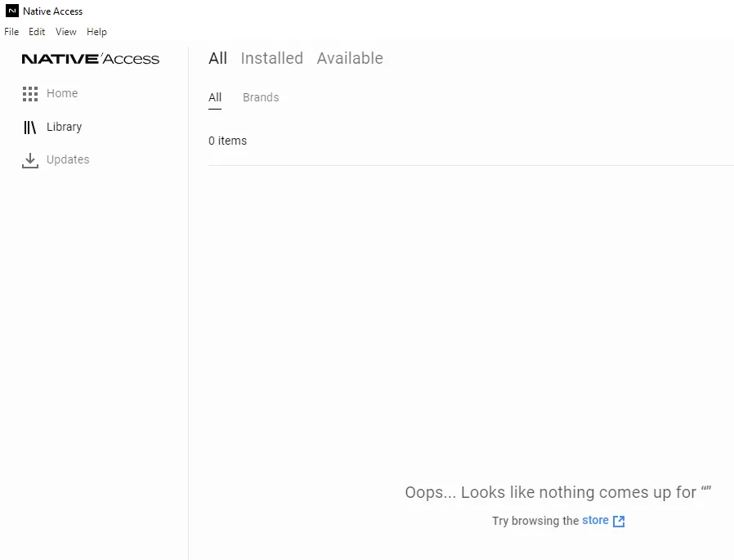The image size is (734, 560).
Task: Select the underlined All sub-tab
Action: click(215, 97)
